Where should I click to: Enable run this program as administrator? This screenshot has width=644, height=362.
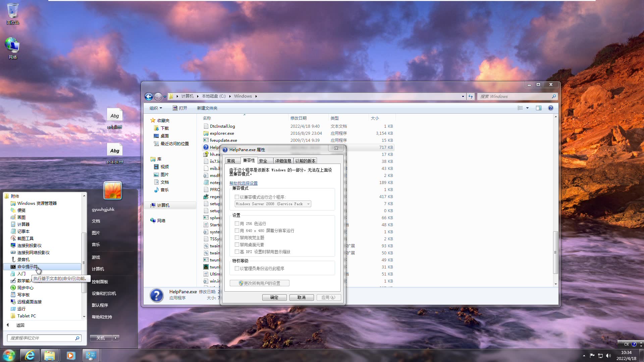tap(237, 268)
